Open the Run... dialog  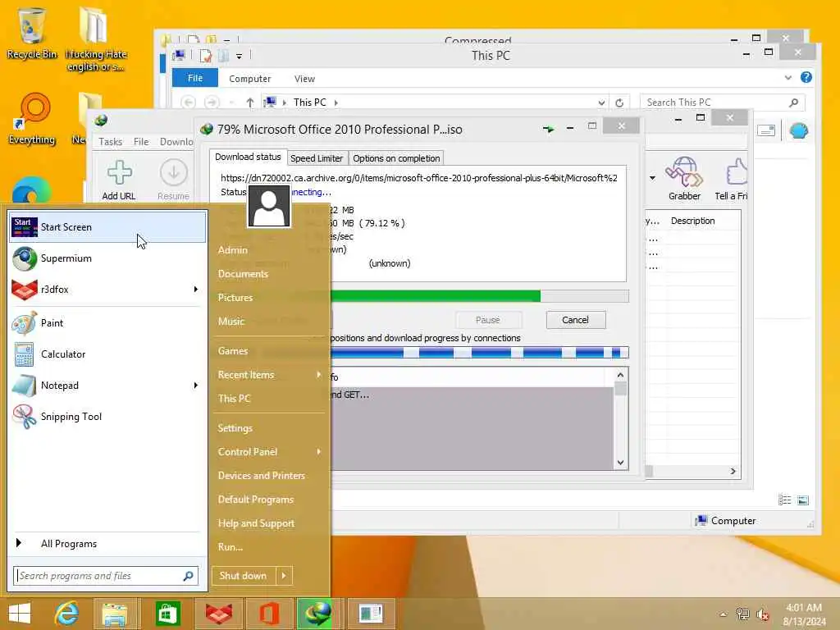(231, 547)
